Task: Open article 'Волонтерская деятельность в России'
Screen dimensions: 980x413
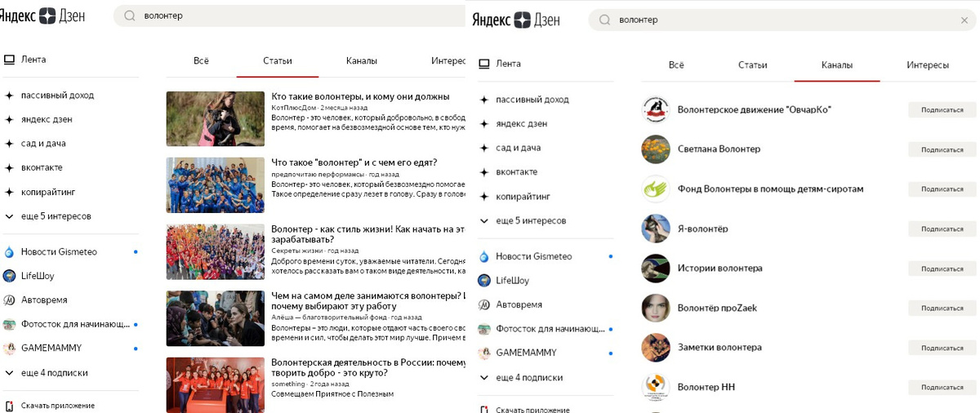Action: [x=368, y=367]
